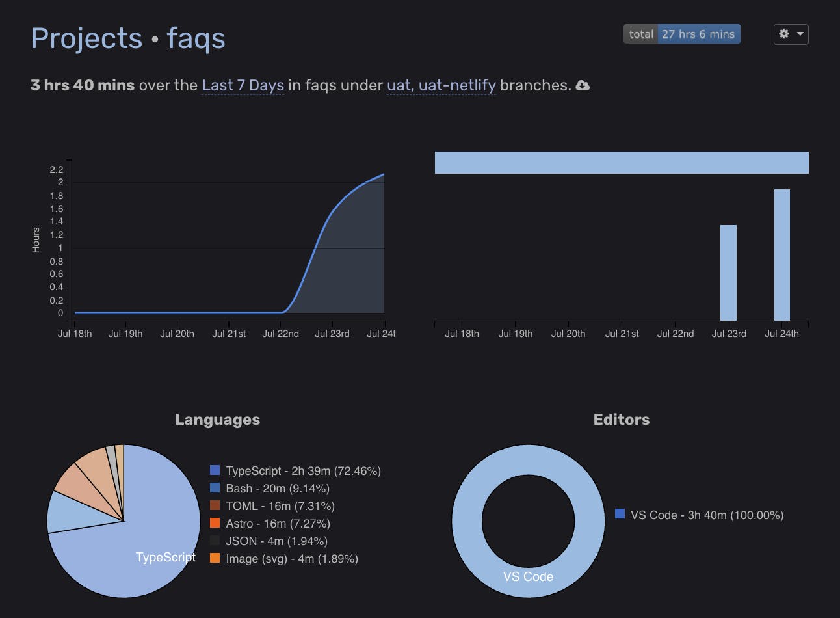Click the Jul 24th bar in bar chart

[782, 255]
